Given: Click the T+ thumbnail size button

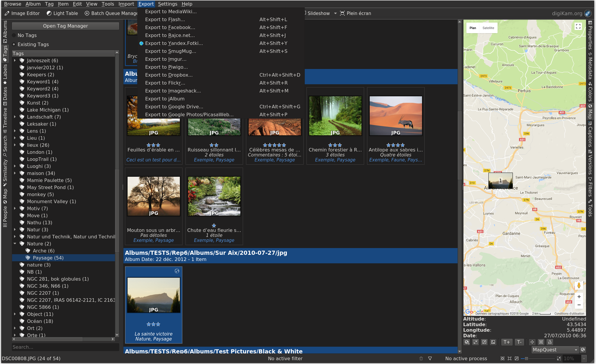Looking at the screenshot, I should point(506,342).
